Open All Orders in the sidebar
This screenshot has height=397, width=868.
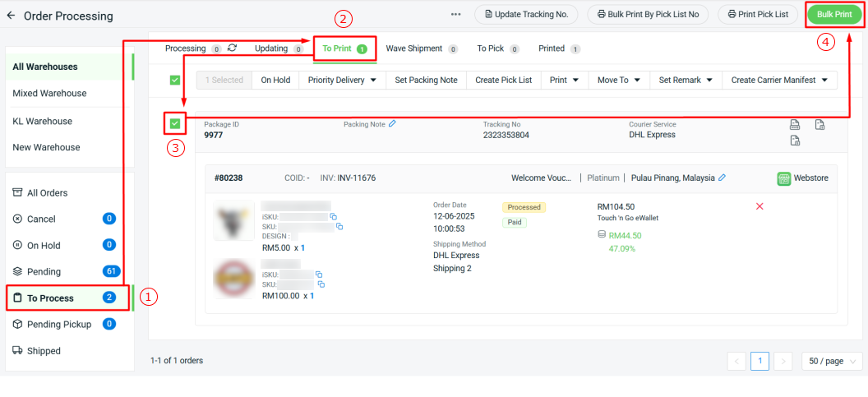(x=69, y=192)
